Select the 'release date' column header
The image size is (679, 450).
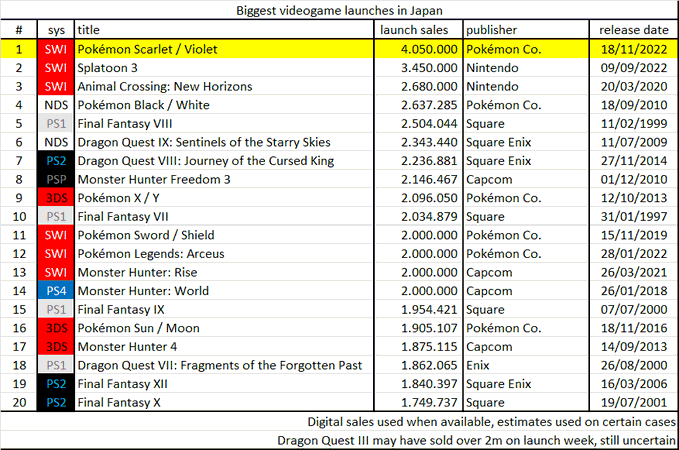[x=634, y=30]
